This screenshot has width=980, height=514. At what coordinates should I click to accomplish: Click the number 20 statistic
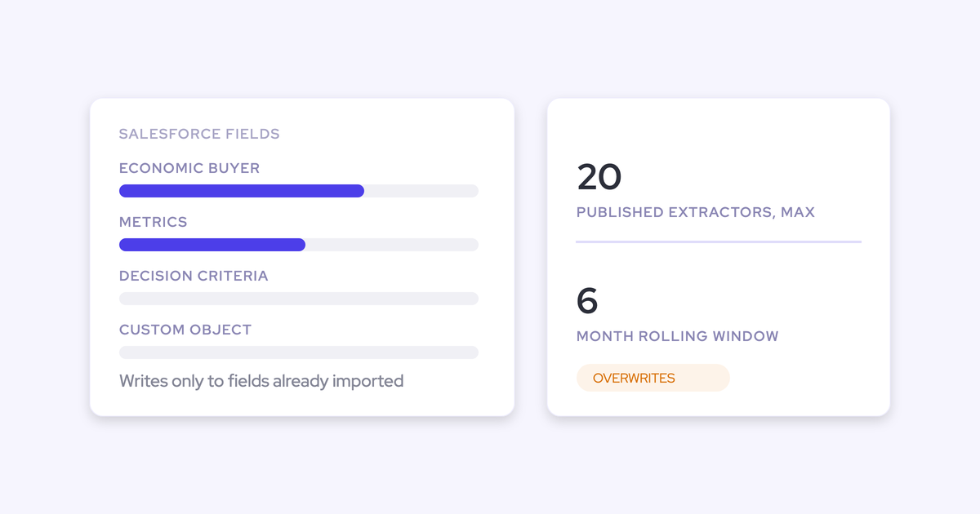pos(599,177)
